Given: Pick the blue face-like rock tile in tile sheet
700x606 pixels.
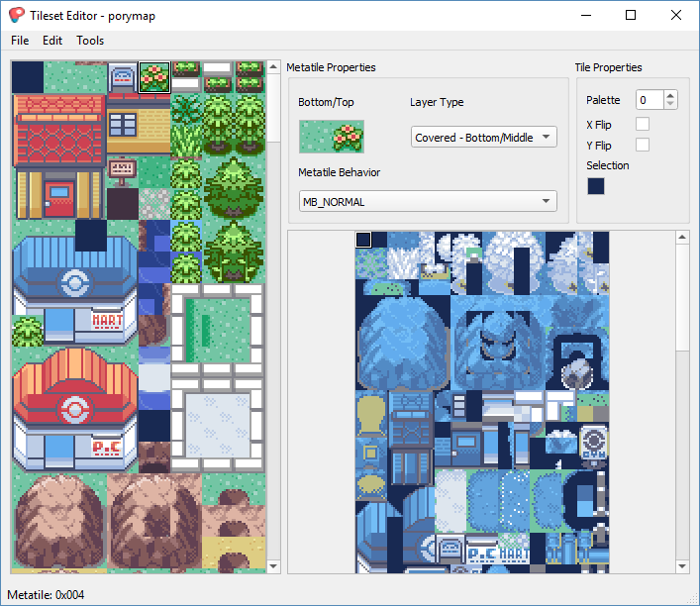Looking at the screenshot, I should 498,343.
